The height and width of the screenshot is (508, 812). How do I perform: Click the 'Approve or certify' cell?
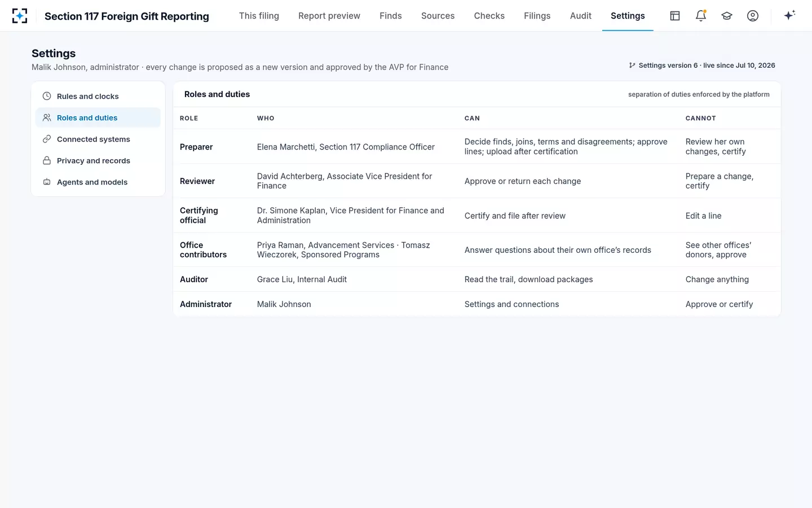coord(719,304)
